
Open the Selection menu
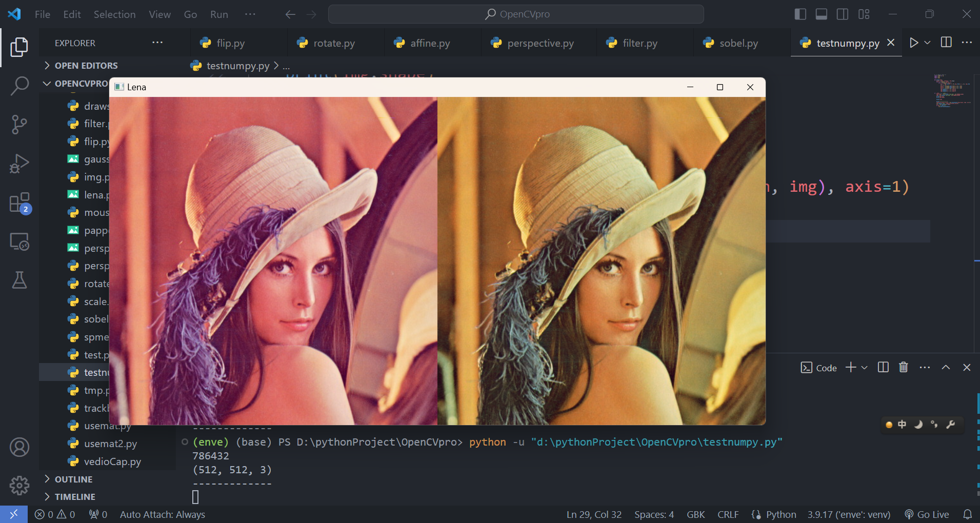(x=114, y=14)
